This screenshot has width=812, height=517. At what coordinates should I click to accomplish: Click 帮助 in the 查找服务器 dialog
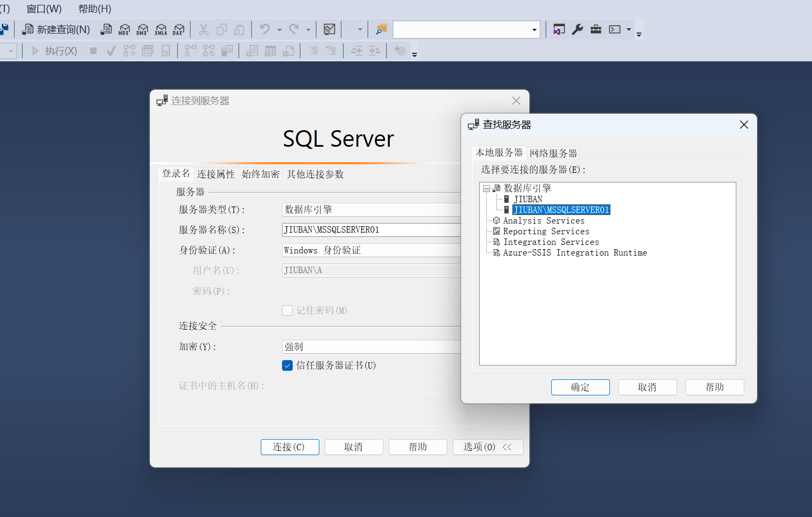pos(715,387)
